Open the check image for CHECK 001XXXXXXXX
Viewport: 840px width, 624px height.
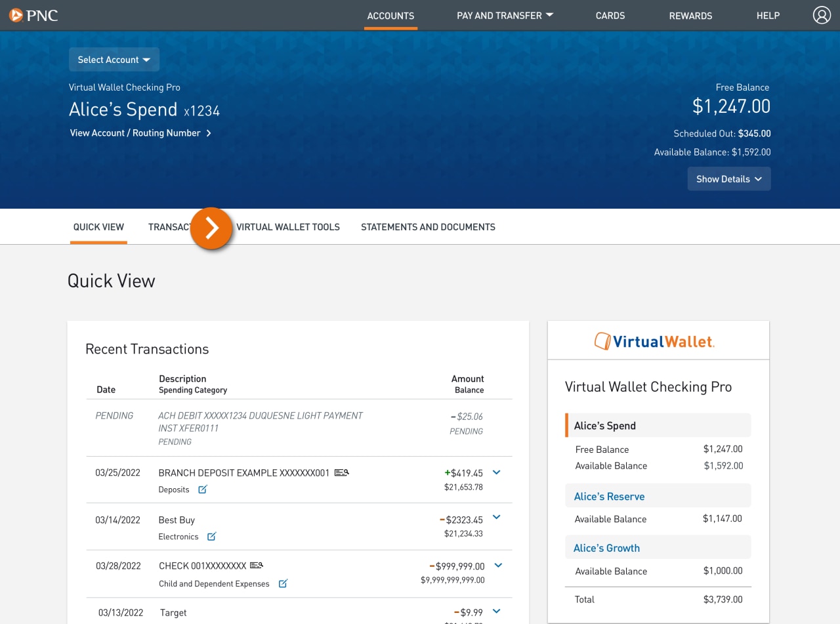pos(256,564)
